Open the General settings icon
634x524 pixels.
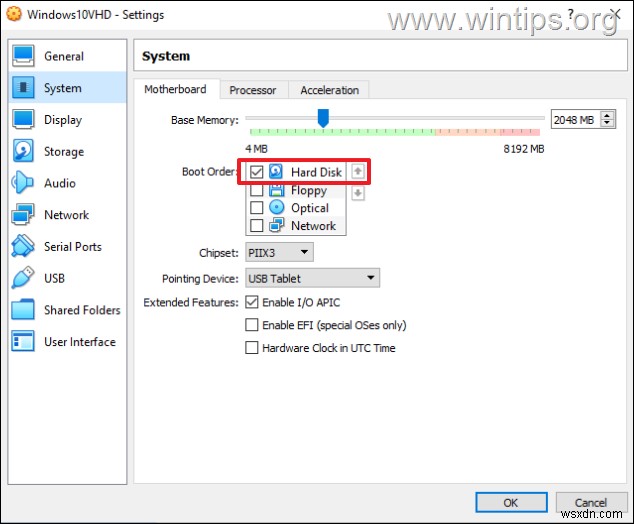click(23, 56)
